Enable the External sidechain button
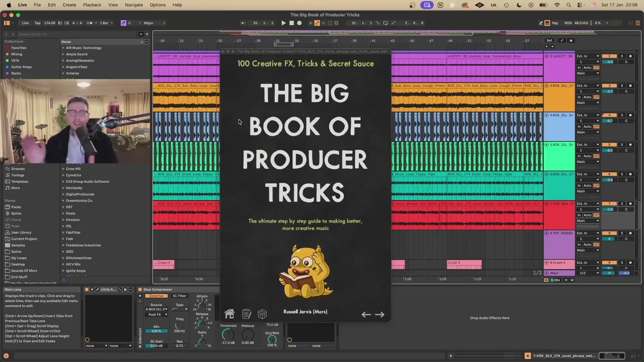 [156, 296]
